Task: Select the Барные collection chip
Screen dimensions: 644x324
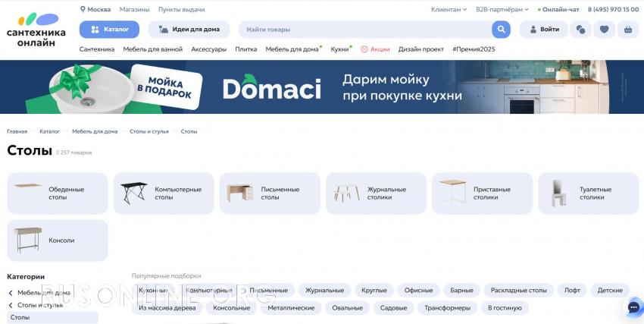Action: 461,291
